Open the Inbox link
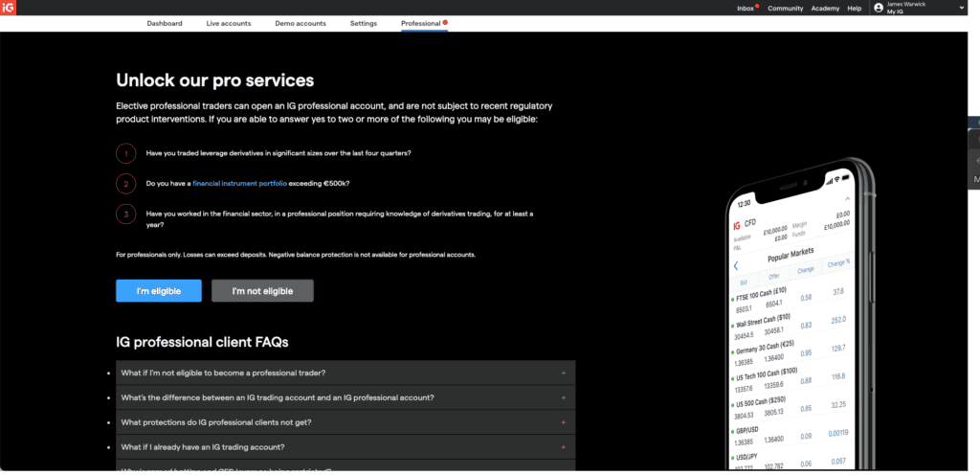980x475 pixels. 745,8
